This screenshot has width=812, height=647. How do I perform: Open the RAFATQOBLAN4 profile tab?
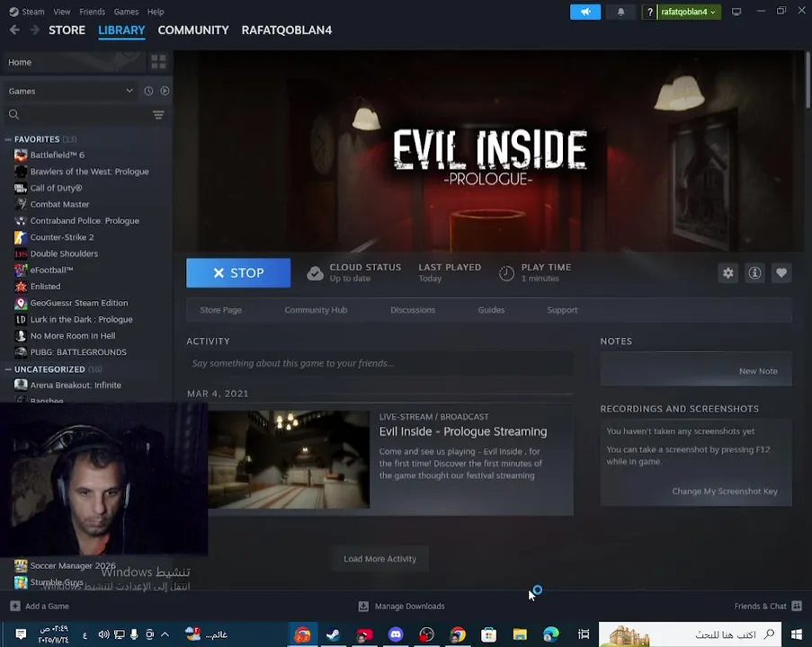[x=286, y=30]
